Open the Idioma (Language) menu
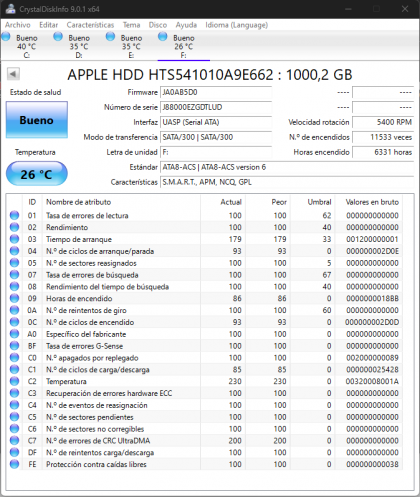Viewport: 420px width, 497px height. coord(236,25)
